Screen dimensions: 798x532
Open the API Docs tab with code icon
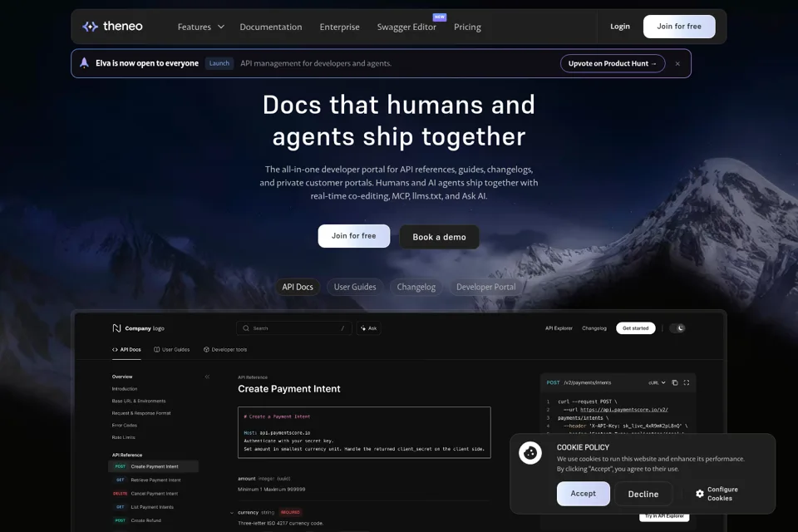tap(126, 350)
